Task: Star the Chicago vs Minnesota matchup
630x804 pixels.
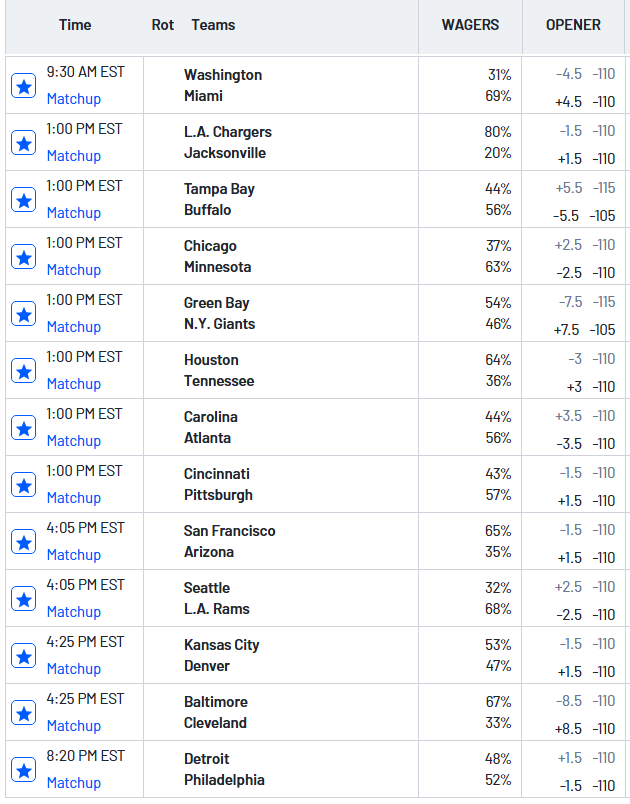Action: pos(24,257)
